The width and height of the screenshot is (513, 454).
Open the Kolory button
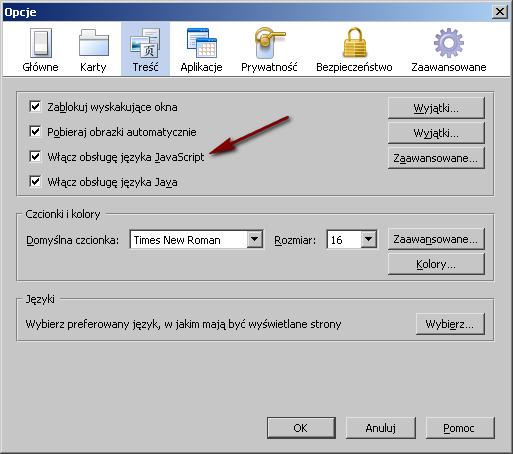436,264
